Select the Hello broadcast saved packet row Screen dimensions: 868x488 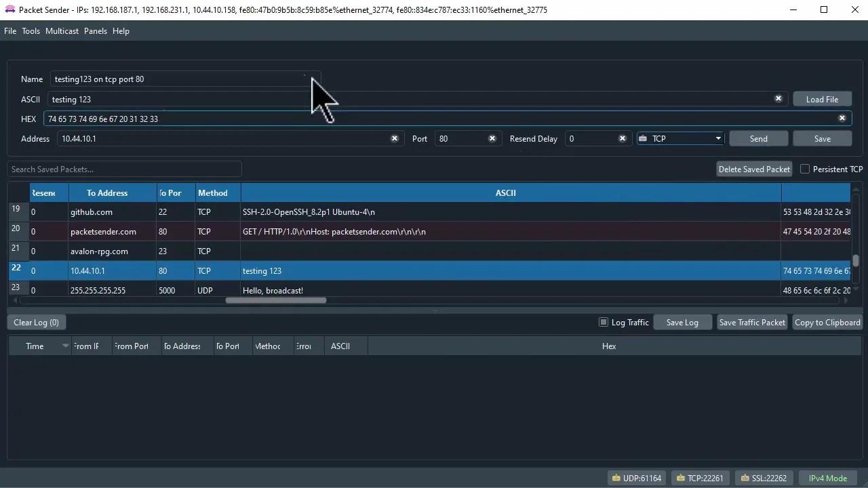pyautogui.click(x=271, y=290)
